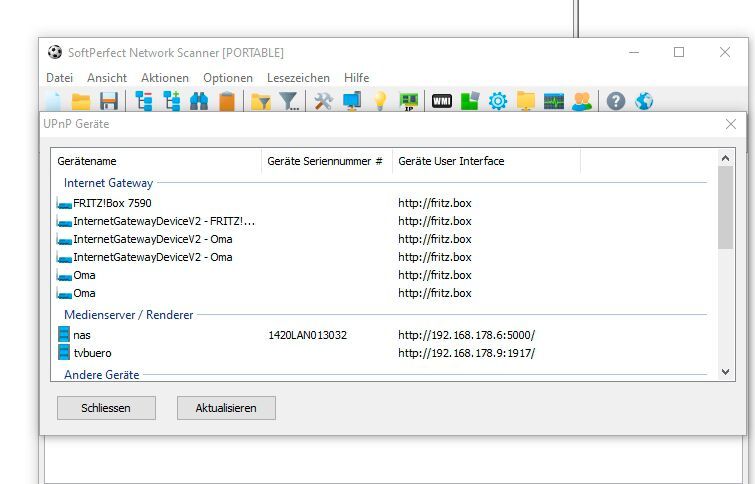755x484 pixels.
Task: Open options via wrench and hammer icon
Action: [x=324, y=101]
